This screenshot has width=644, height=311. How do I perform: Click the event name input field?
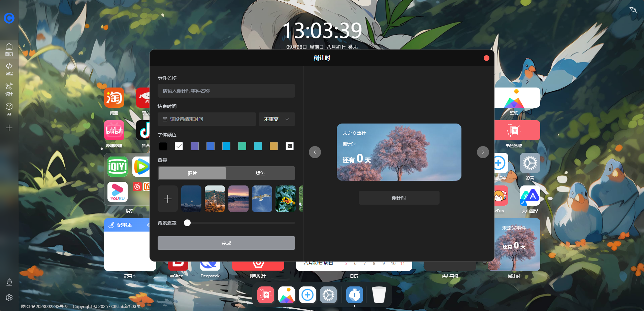[x=226, y=91]
